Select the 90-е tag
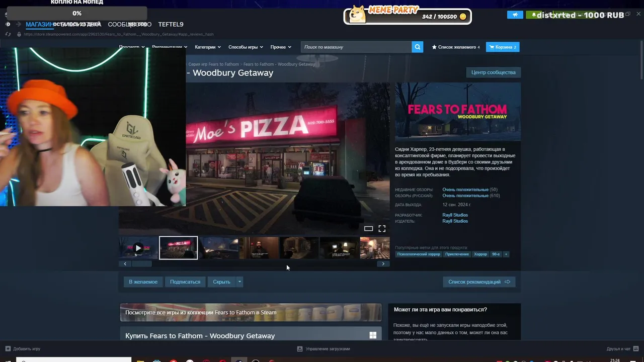This screenshot has width=644, height=362. [x=496, y=254]
